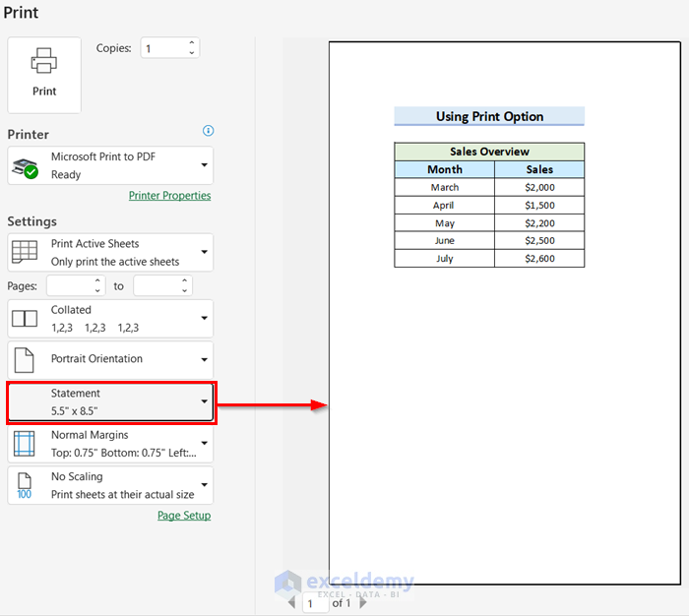Screen dimensions: 689x616
Task: Open the Print Active Sheets dropdown
Action: click(110, 252)
